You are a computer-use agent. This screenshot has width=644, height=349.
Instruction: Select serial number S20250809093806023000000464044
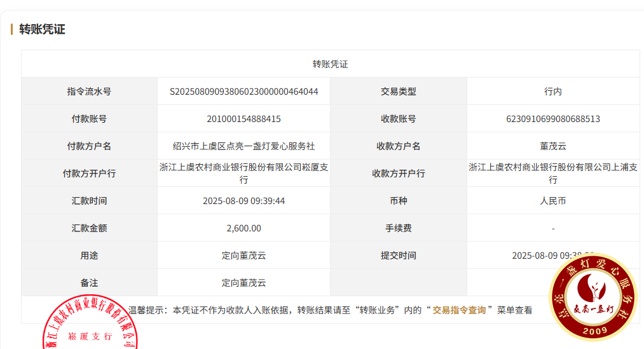[244, 92]
